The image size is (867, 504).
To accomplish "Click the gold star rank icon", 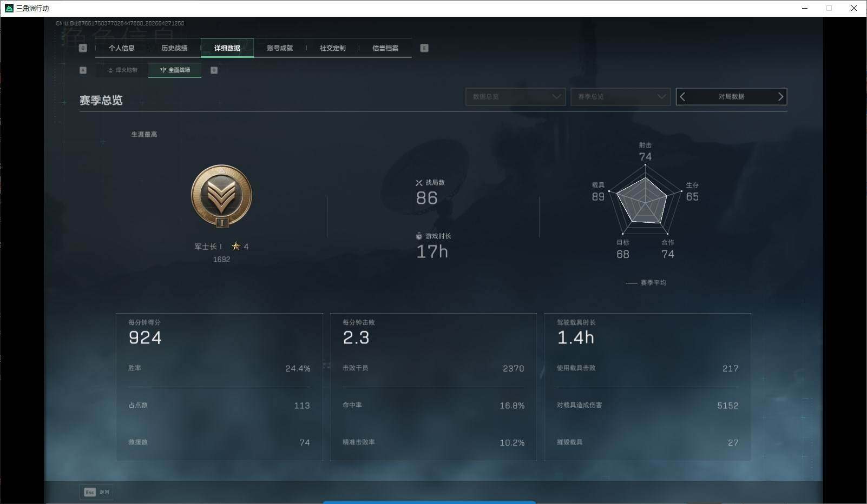I will [x=236, y=246].
